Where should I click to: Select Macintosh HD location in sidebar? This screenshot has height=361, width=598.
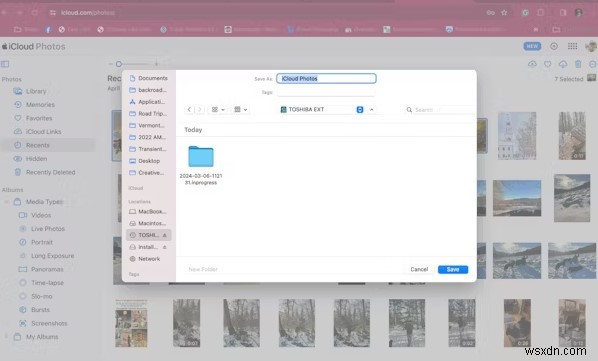pos(149,223)
